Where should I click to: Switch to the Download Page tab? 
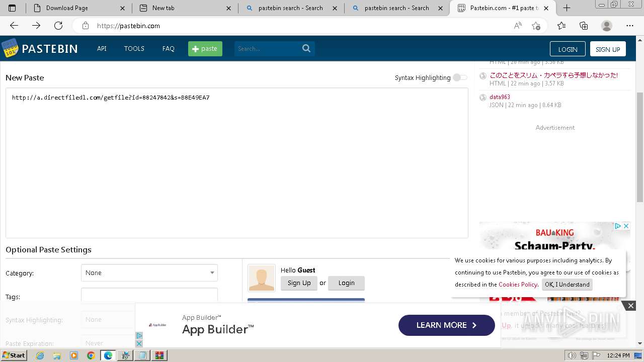click(x=78, y=8)
